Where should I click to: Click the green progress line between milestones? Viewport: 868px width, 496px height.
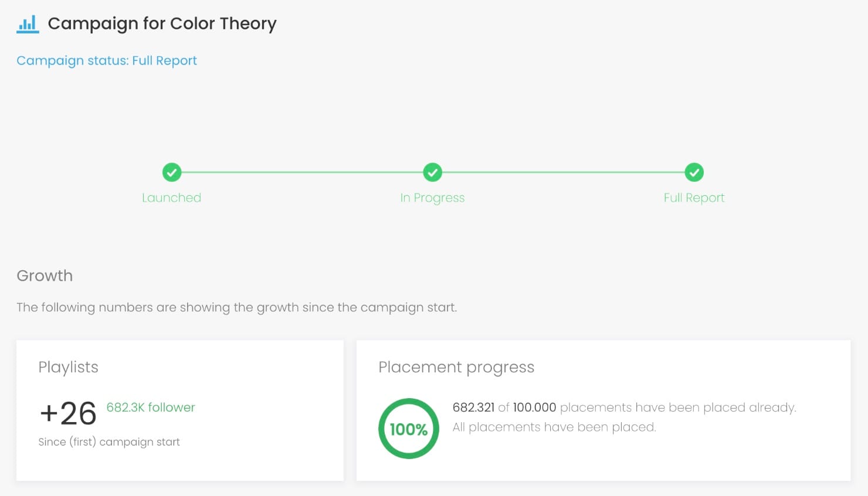point(302,172)
